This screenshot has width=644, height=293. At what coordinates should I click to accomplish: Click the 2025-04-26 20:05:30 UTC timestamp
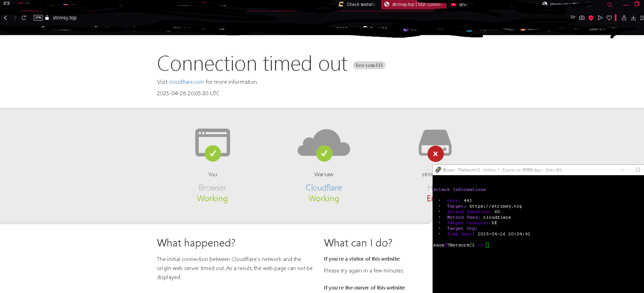(188, 93)
